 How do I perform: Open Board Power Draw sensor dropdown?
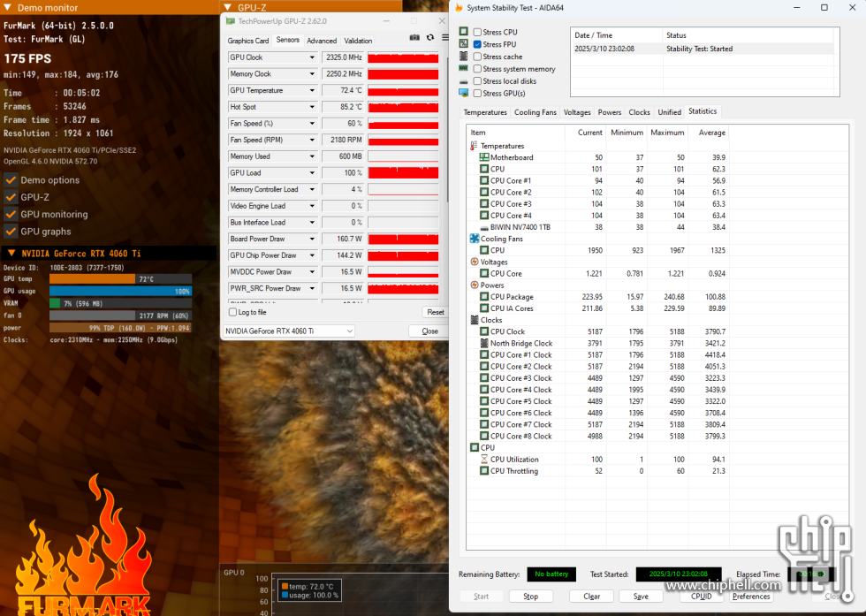(311, 239)
